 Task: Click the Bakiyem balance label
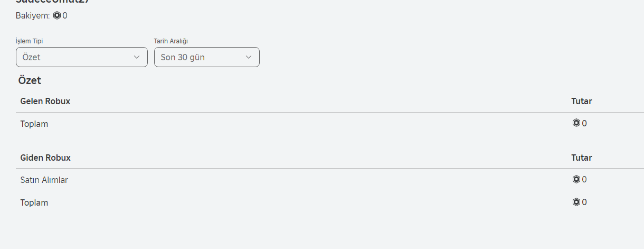tap(33, 16)
